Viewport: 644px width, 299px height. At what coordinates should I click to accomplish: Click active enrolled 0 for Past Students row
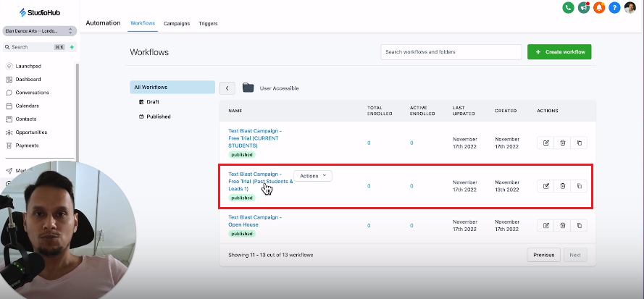coord(411,186)
